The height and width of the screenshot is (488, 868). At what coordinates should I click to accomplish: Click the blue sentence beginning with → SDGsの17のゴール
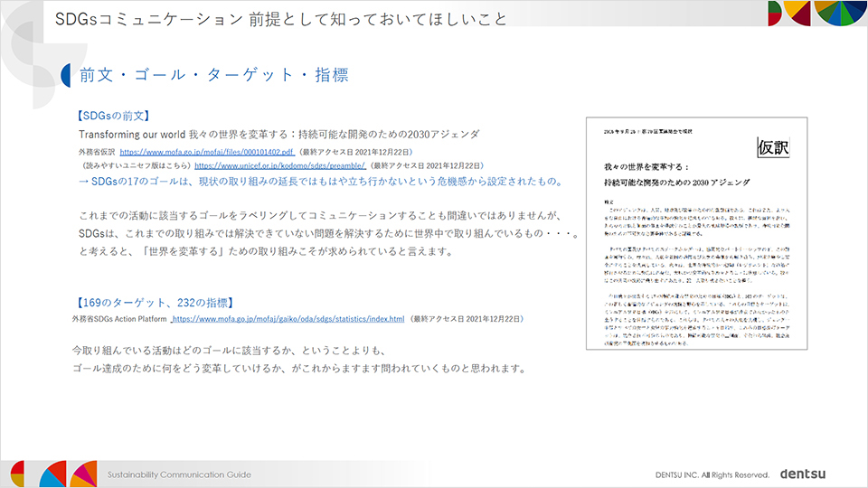(320, 182)
